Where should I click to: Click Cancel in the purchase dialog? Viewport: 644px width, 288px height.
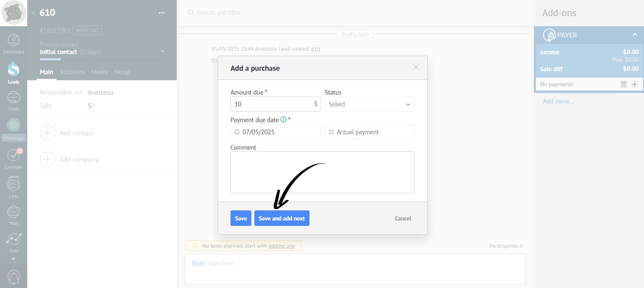[x=403, y=218]
